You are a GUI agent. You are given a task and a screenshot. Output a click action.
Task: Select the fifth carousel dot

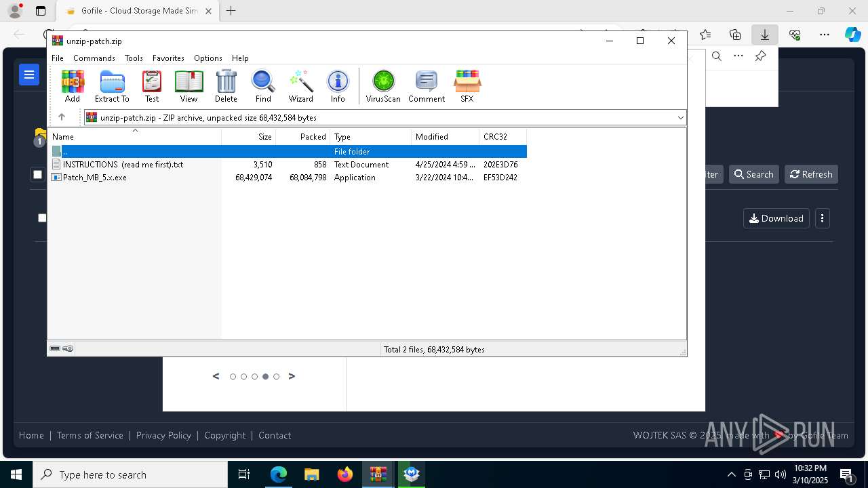(x=276, y=377)
